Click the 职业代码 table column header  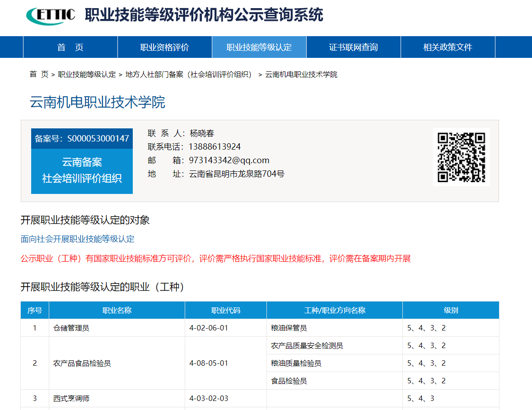pyautogui.click(x=225, y=310)
